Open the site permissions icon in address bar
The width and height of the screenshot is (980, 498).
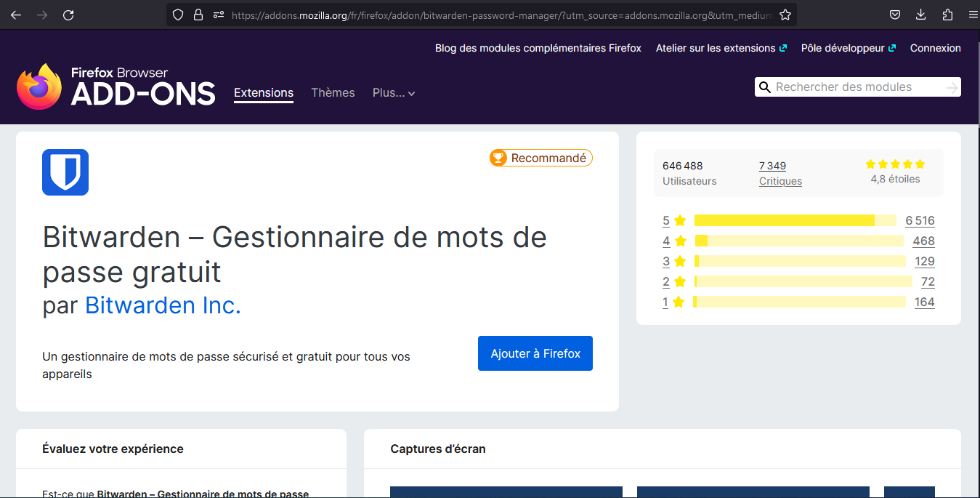pyautogui.click(x=218, y=15)
